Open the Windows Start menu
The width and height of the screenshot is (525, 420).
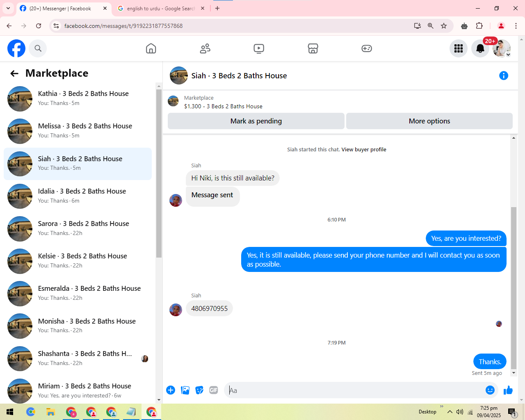click(10, 412)
